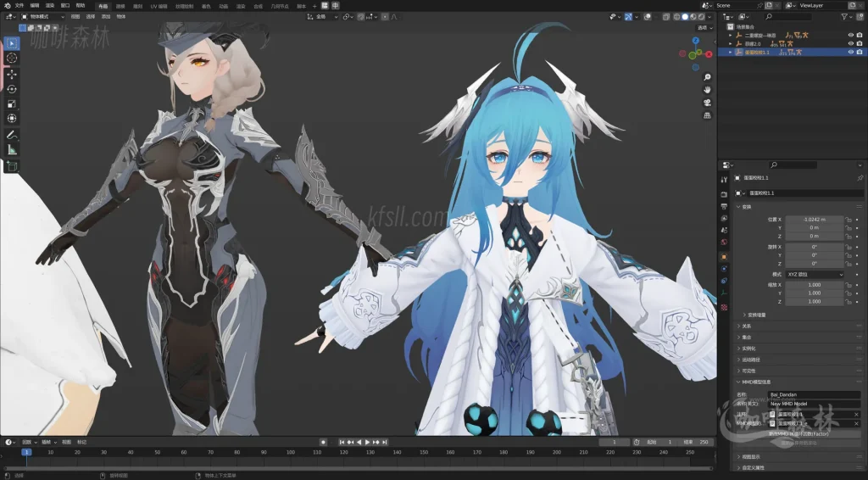Select the 3D Cursor tool
Image resolution: width=868 pixels, height=480 pixels.
tap(12, 59)
